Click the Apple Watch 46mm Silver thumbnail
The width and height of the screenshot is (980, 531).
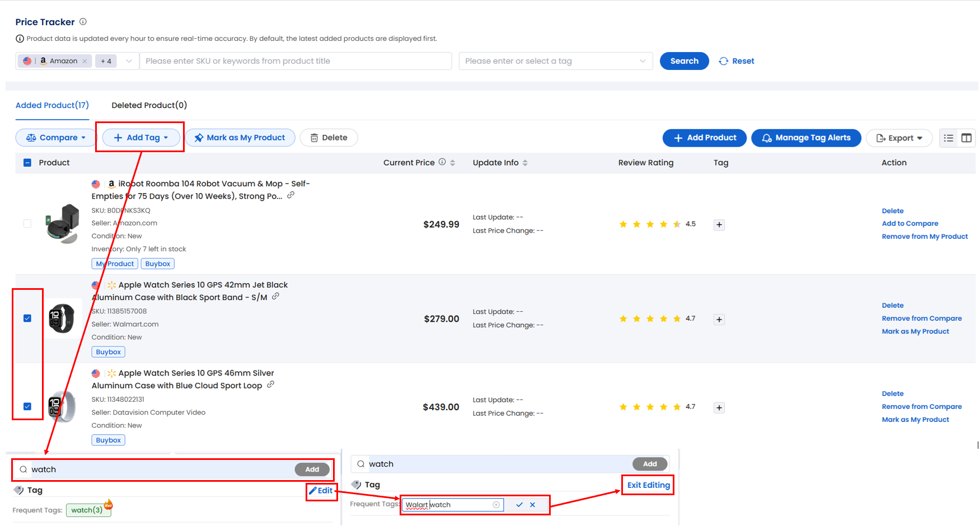tap(62, 407)
